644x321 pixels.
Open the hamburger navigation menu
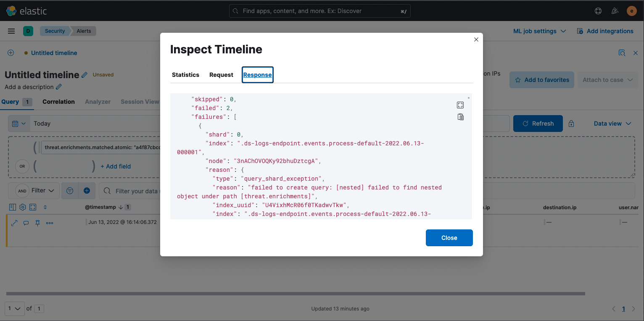coord(11,31)
